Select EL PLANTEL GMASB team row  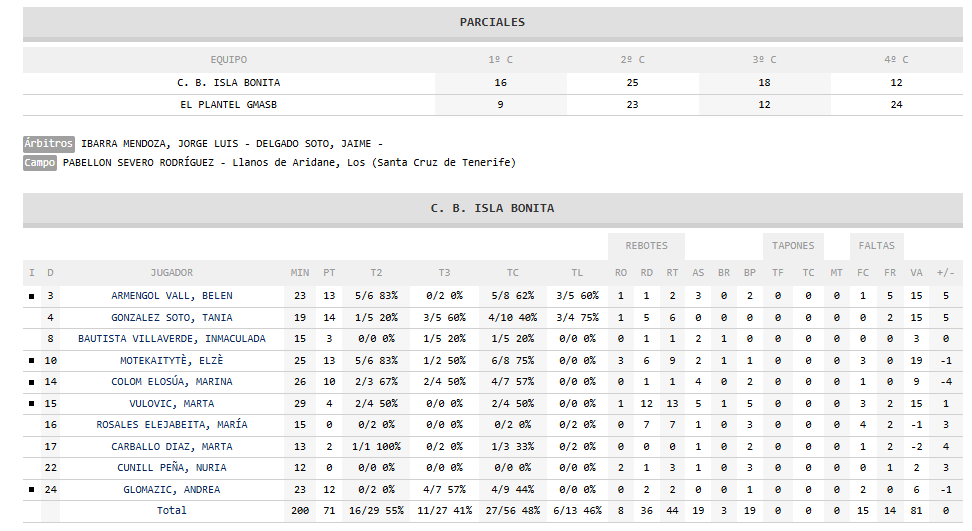(229, 105)
